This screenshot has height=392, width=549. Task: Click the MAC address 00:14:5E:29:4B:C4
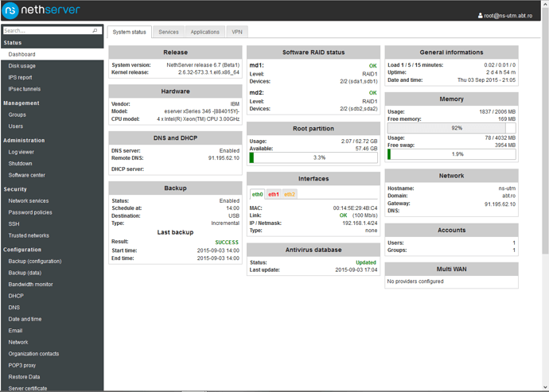[x=355, y=208]
